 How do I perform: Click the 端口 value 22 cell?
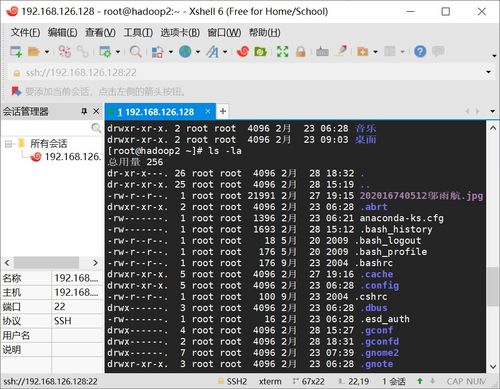click(x=77, y=307)
